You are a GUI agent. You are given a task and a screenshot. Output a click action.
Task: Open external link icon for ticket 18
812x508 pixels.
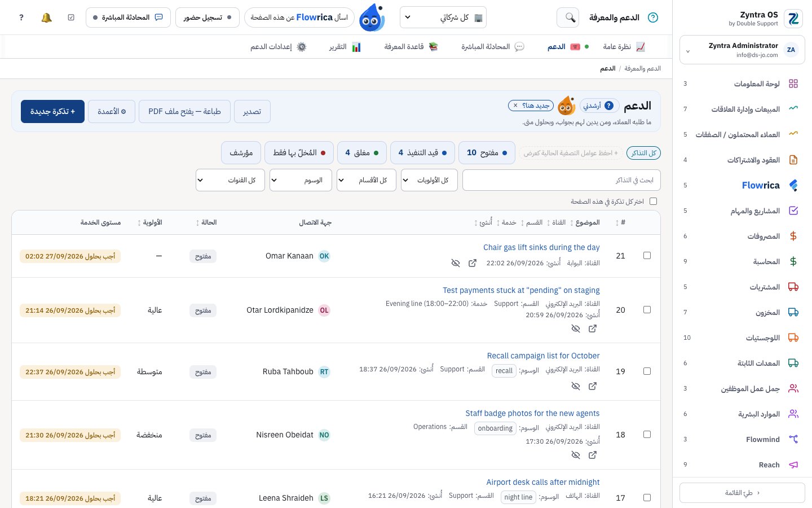(x=593, y=455)
